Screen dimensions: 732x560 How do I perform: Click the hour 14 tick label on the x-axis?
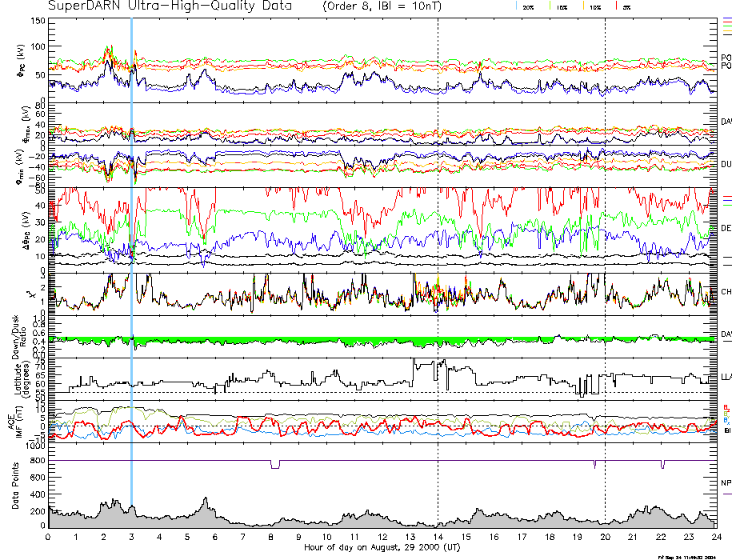pyautogui.click(x=438, y=537)
